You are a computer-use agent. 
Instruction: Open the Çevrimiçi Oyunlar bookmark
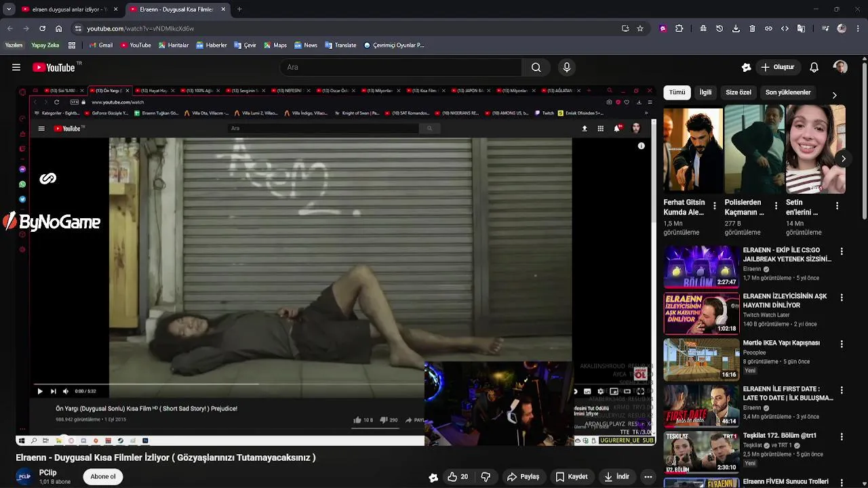[x=394, y=45]
